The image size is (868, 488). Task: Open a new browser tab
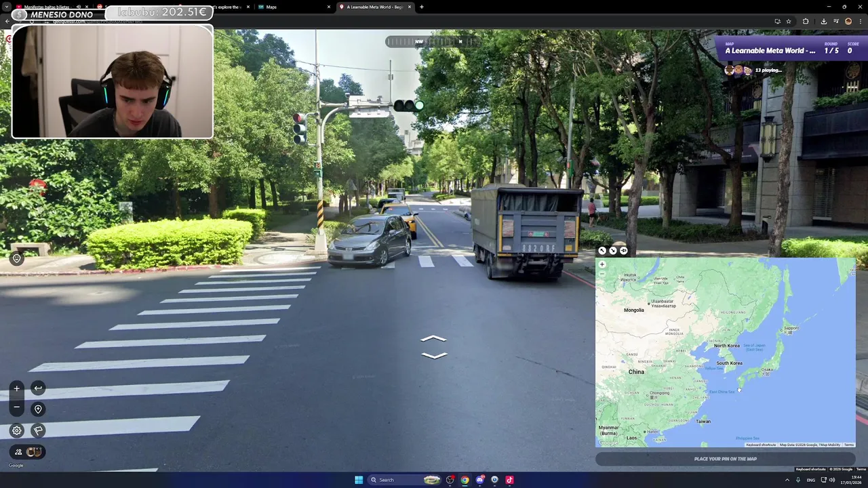[422, 7]
